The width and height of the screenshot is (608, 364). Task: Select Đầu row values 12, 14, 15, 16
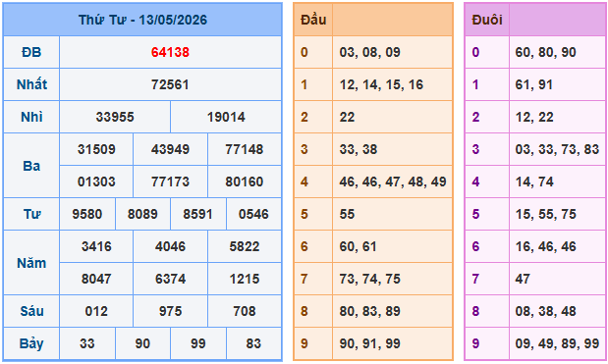coord(381,84)
